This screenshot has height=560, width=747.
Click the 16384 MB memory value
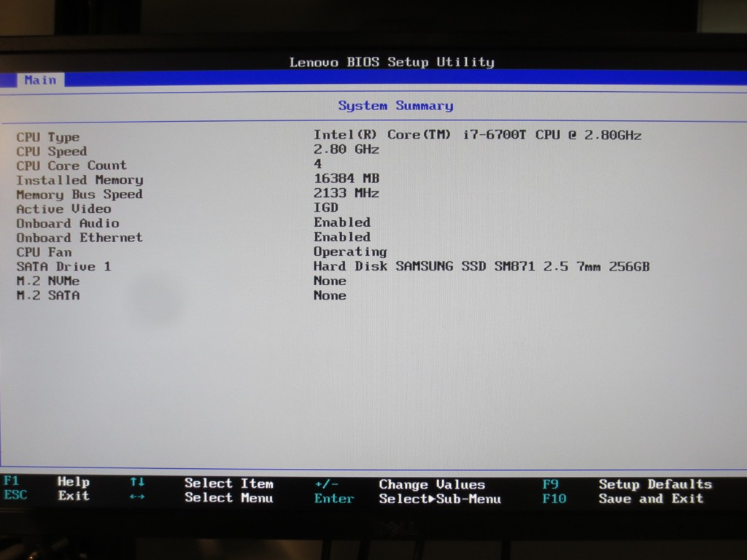pyautogui.click(x=347, y=179)
